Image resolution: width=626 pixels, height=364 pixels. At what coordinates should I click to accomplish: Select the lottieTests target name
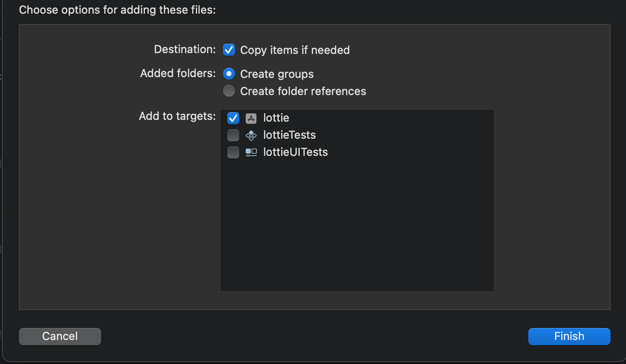click(289, 135)
